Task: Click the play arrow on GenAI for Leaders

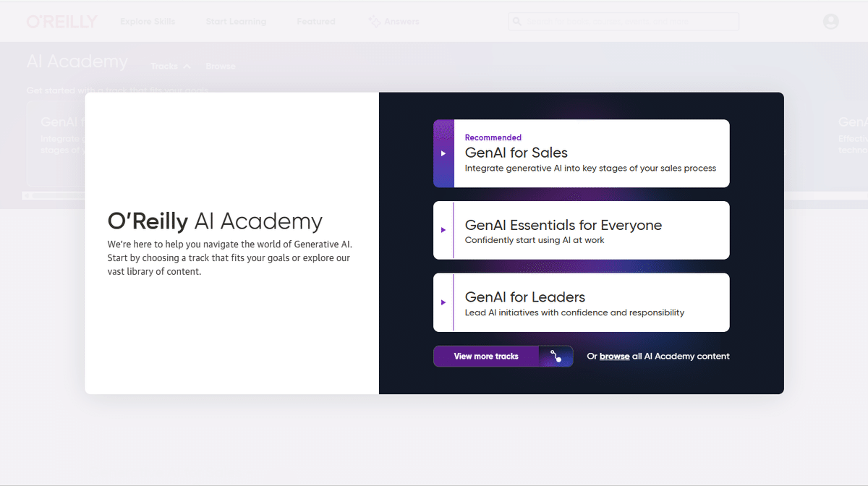Action: click(x=443, y=302)
